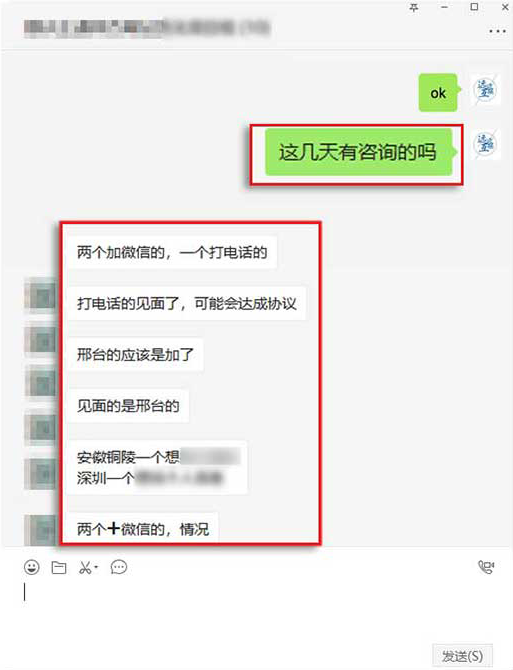Viewport: 513px width, 670px height.
Task: Expand the screenshot options arrow
Action: point(96,567)
